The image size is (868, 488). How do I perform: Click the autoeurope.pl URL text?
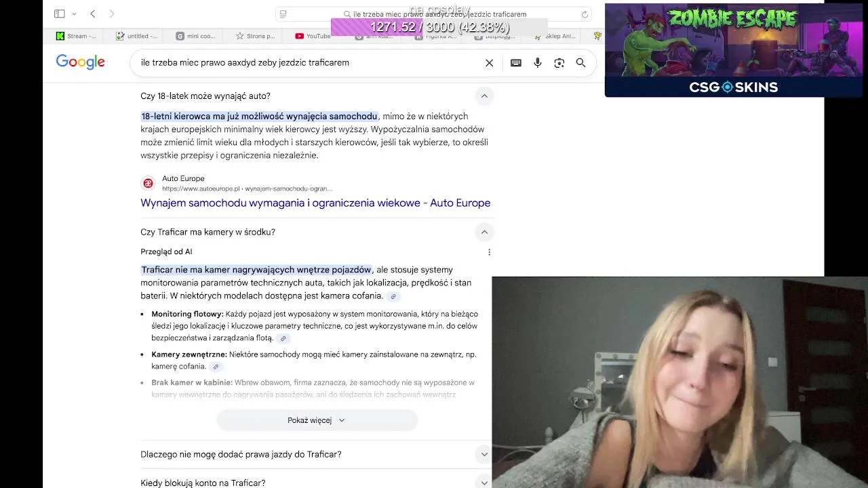[x=247, y=188]
